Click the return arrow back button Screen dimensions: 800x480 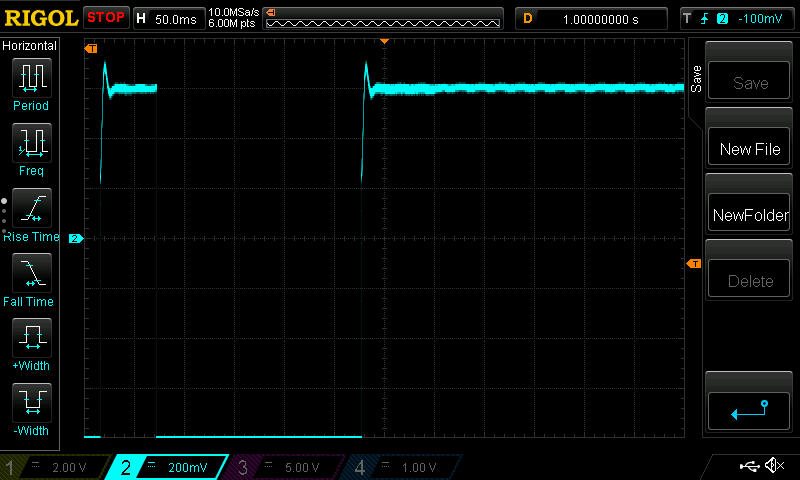[x=749, y=408]
